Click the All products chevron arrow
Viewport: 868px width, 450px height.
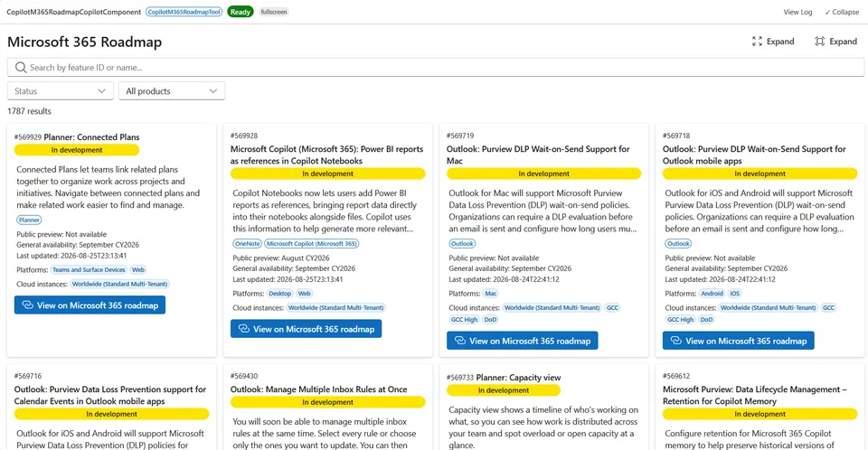213,90
